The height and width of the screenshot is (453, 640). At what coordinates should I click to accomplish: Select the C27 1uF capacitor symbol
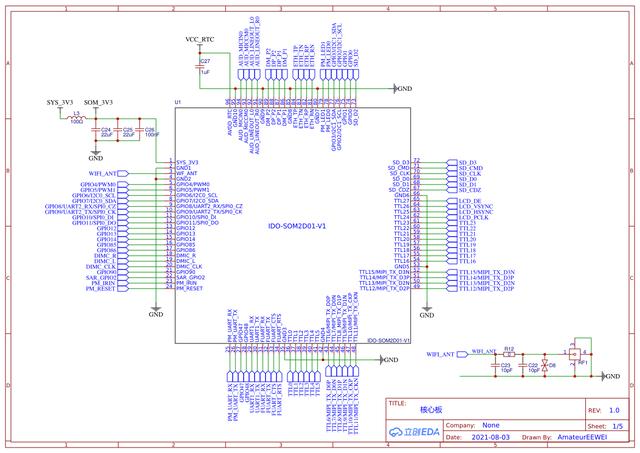200,67
